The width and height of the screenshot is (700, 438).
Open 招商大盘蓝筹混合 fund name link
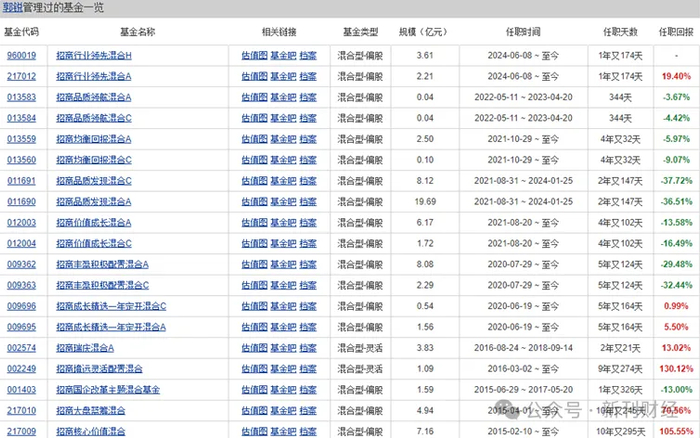(x=91, y=410)
